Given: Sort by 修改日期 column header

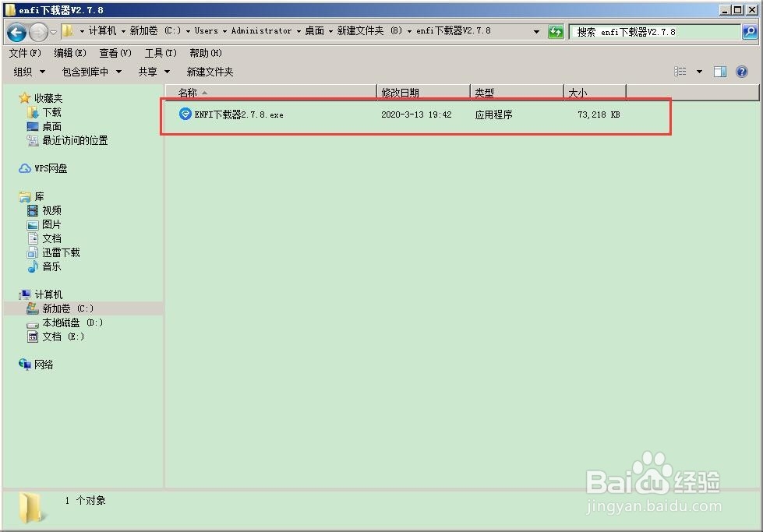Looking at the screenshot, I should pyautogui.click(x=423, y=93).
